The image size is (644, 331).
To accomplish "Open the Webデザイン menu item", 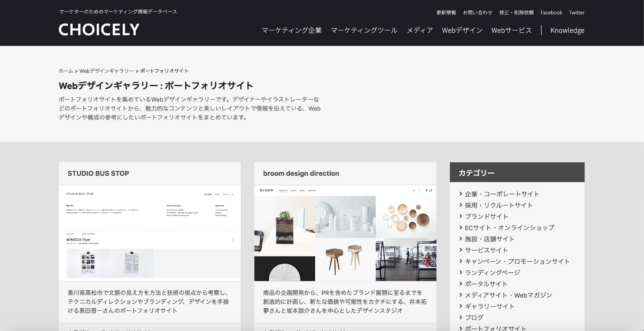I will coord(462,30).
